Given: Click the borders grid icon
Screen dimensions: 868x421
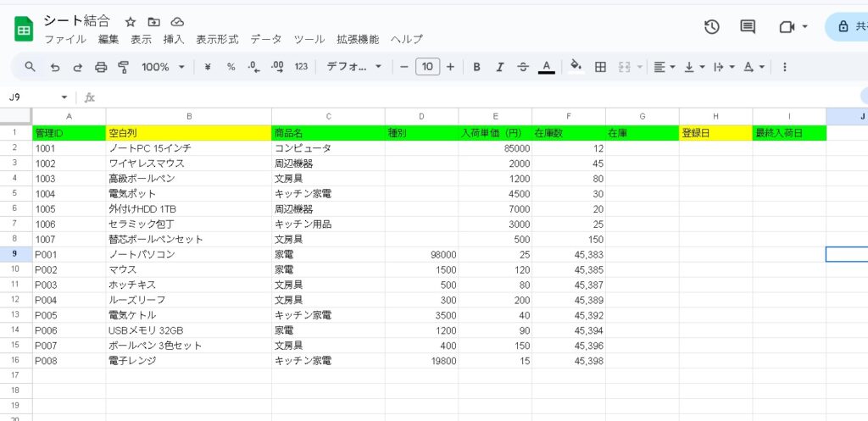Looking at the screenshot, I should [600, 67].
